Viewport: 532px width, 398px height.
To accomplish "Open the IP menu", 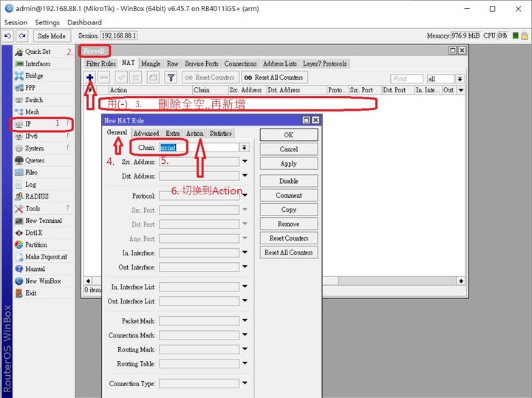I will click(x=44, y=124).
